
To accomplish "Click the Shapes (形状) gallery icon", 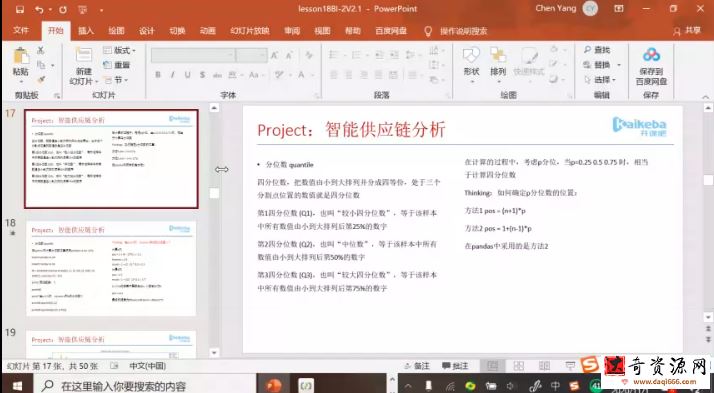I will (x=471, y=56).
